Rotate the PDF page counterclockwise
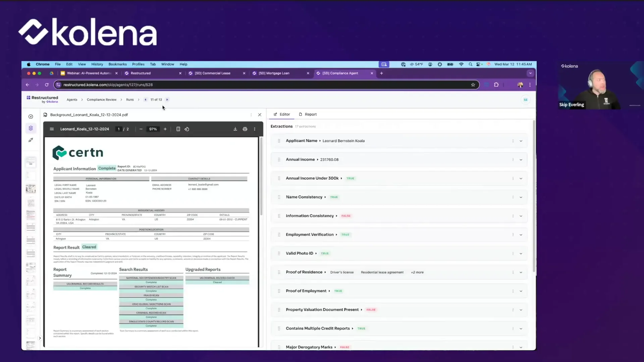Image resolution: width=644 pixels, height=362 pixels. (187, 129)
